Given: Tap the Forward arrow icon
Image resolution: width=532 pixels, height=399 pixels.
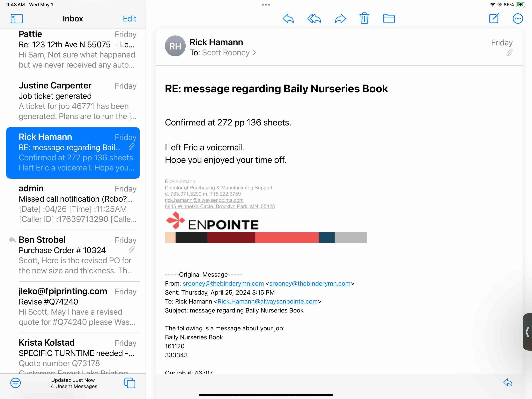Looking at the screenshot, I should (340, 19).
